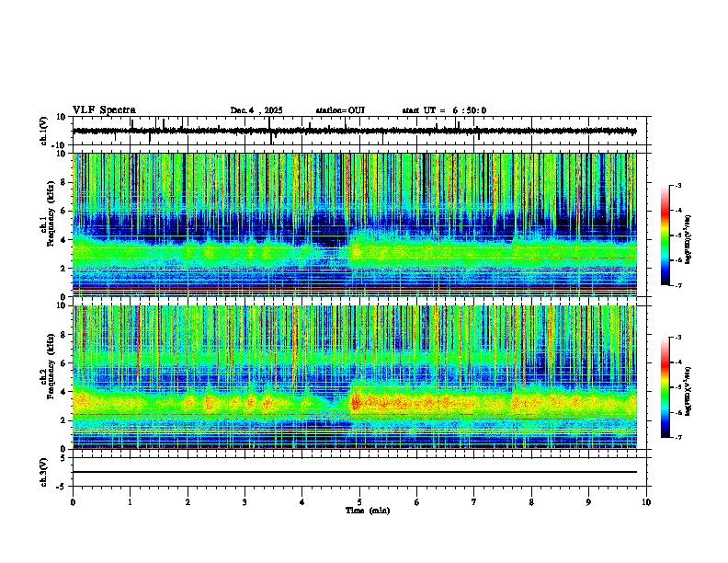Click time axis tick label "10"
This screenshot has height=563, width=728.
point(646,502)
